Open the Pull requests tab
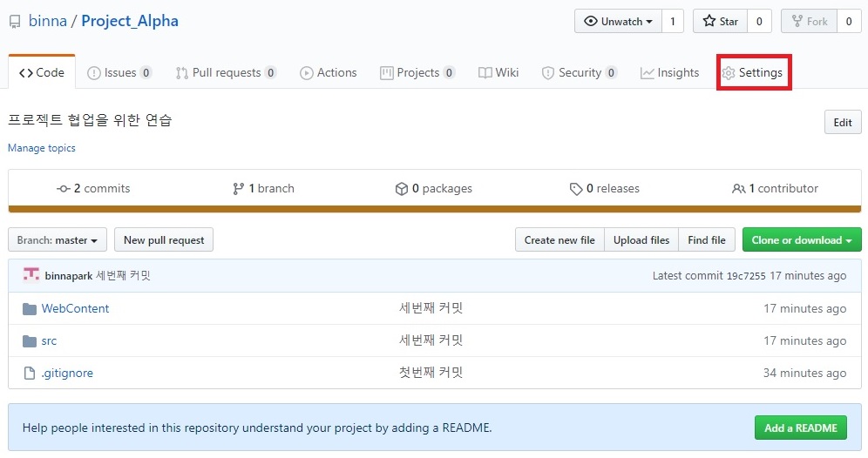The width and height of the screenshot is (868, 458). click(226, 72)
